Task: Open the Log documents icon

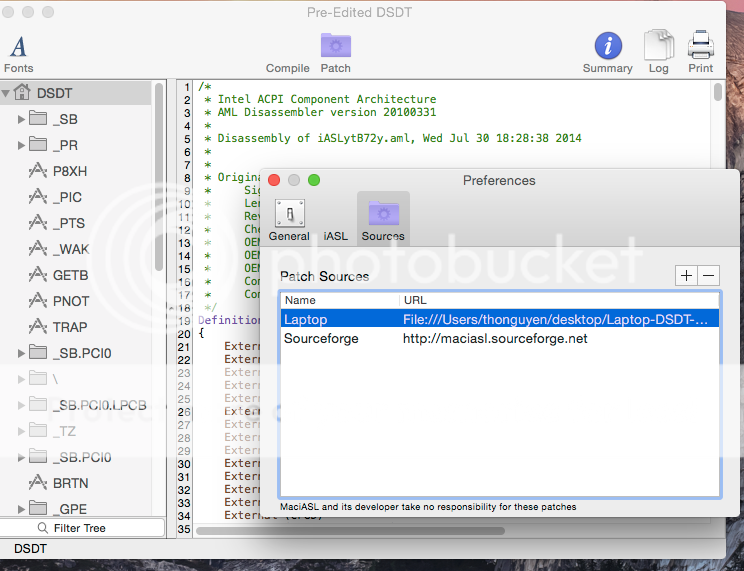Action: (658, 50)
